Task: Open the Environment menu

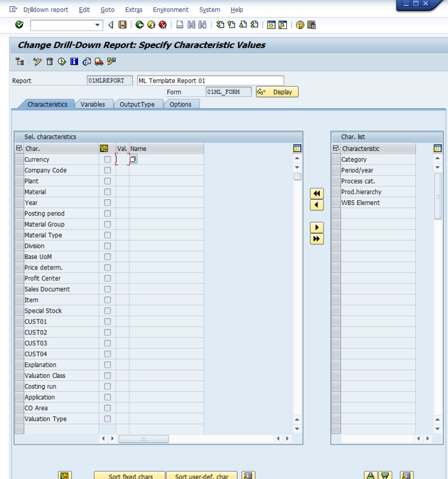Action: (170, 10)
